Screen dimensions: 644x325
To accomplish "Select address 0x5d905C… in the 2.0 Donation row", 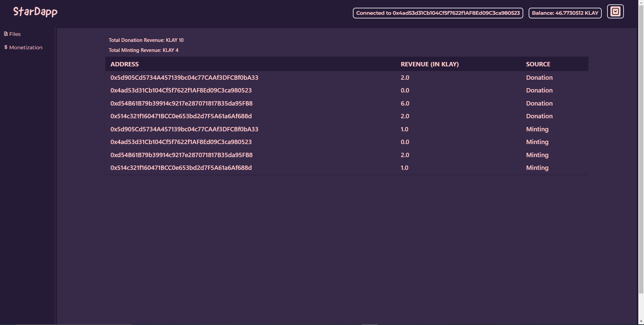I will pos(184,77).
